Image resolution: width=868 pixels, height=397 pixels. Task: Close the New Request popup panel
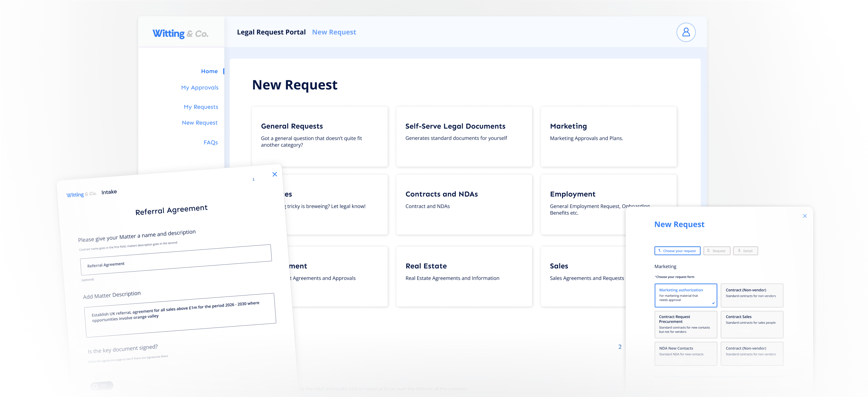[805, 216]
